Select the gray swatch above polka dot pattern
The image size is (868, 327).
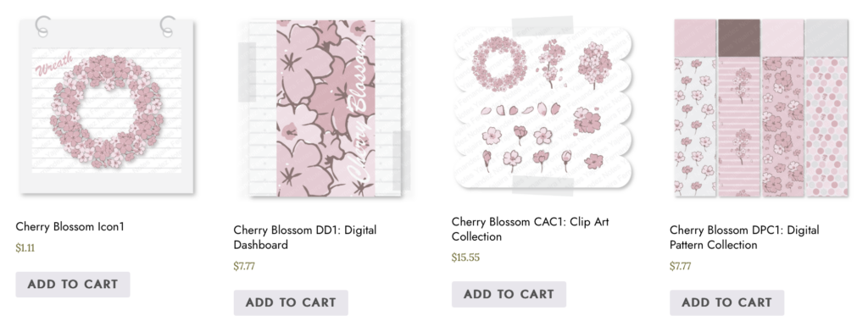click(x=826, y=37)
